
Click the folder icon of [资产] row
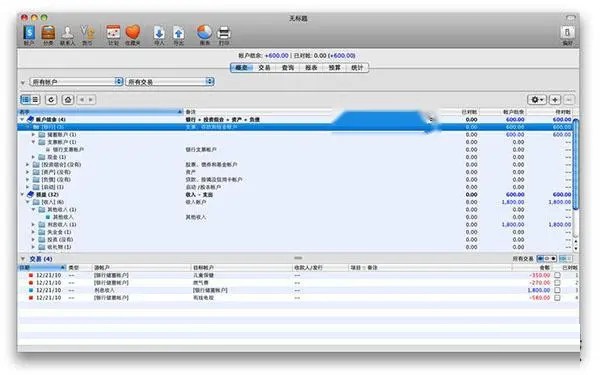click(36, 172)
